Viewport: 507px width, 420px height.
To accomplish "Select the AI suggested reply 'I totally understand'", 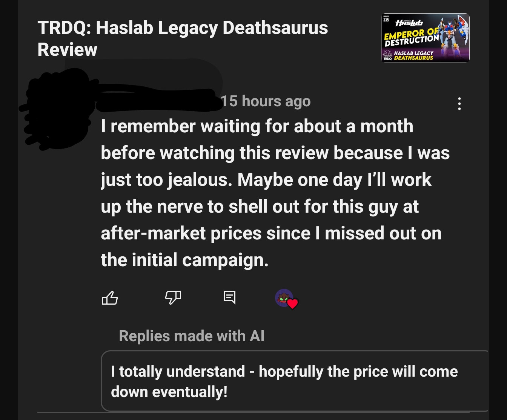I will [295, 381].
